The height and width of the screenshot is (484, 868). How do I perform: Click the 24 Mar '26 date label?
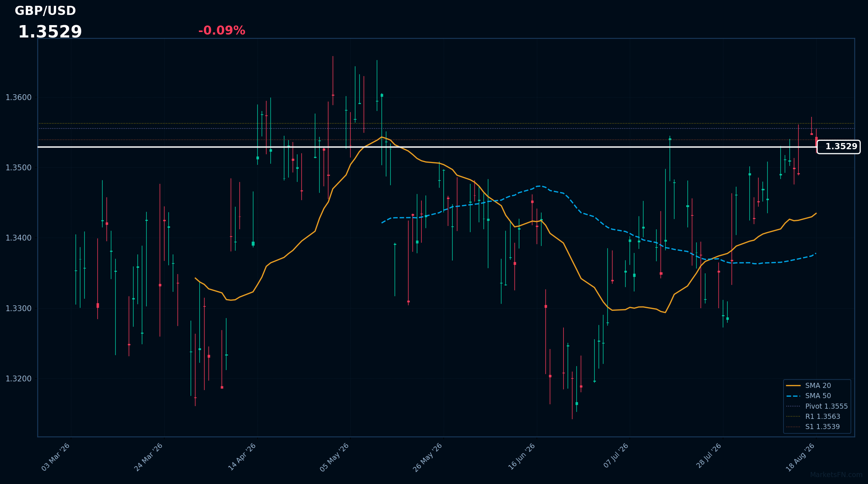pos(149,457)
